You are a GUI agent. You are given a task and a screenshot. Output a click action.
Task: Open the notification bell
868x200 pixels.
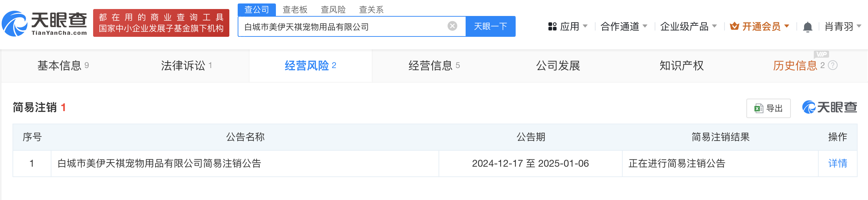[808, 27]
